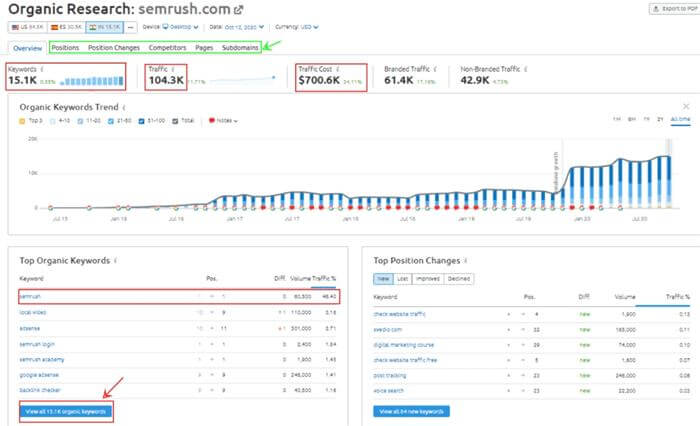This screenshot has width=700, height=426.
Task: Open the Position Changes tab
Action: [114, 48]
